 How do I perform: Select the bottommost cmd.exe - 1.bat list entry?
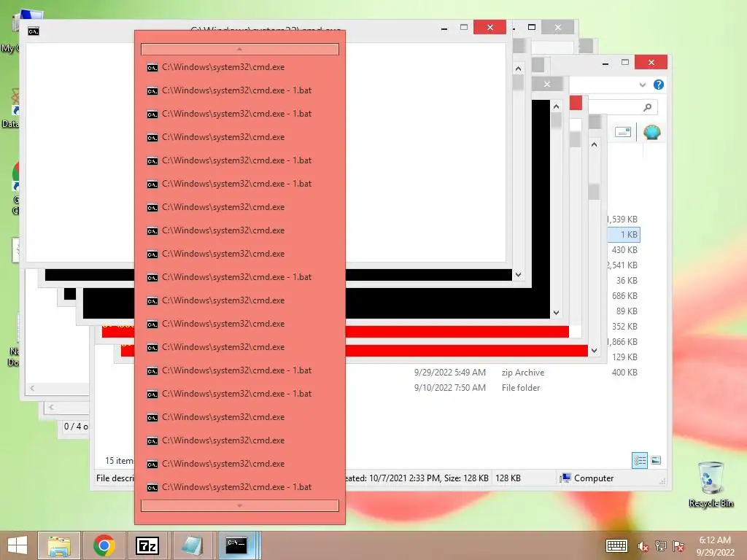coord(240,487)
